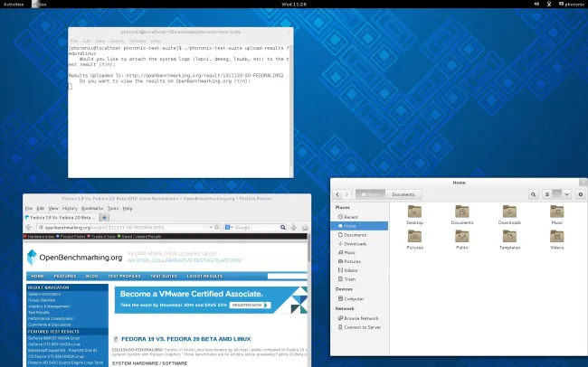Select Home in the Places sidebar

[x=359, y=226]
